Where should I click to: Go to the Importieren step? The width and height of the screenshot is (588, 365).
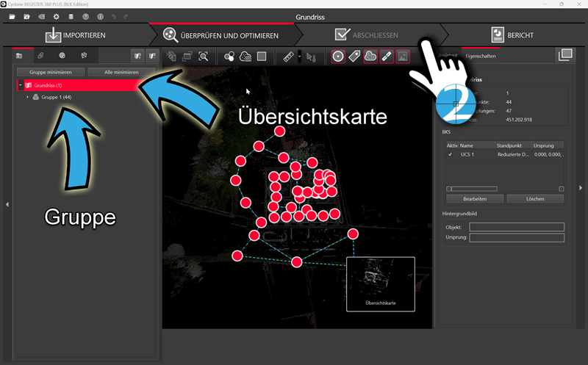[x=76, y=35]
